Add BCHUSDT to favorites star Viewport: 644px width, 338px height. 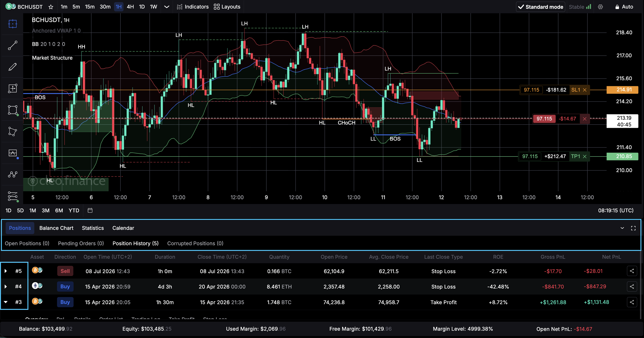[x=51, y=7]
